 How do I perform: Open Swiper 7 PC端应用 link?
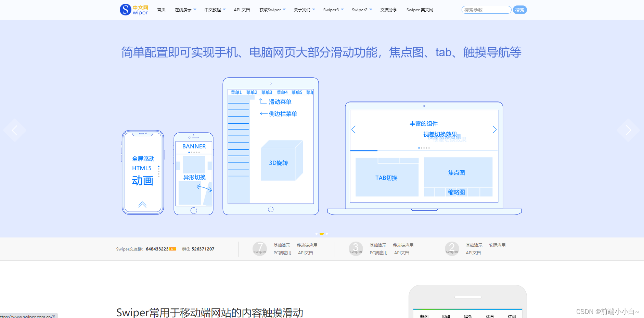pyautogui.click(x=282, y=253)
